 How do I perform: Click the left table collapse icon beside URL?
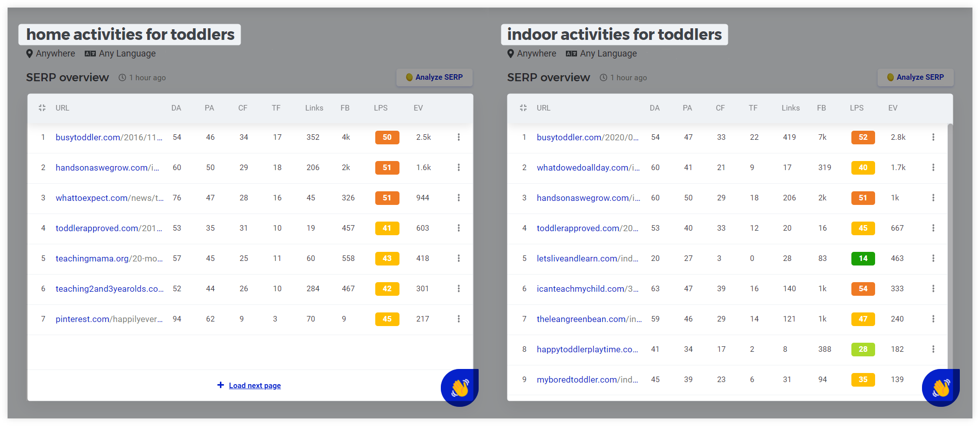pos(42,108)
